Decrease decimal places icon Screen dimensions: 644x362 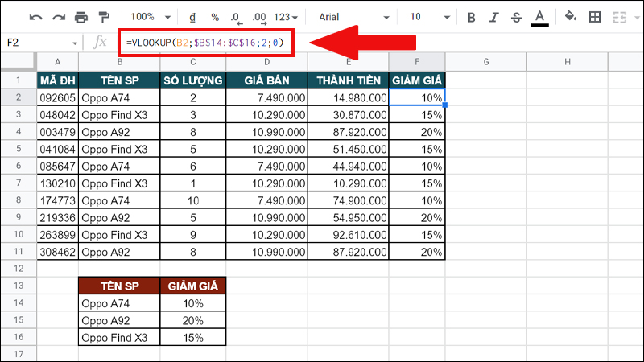236,18
